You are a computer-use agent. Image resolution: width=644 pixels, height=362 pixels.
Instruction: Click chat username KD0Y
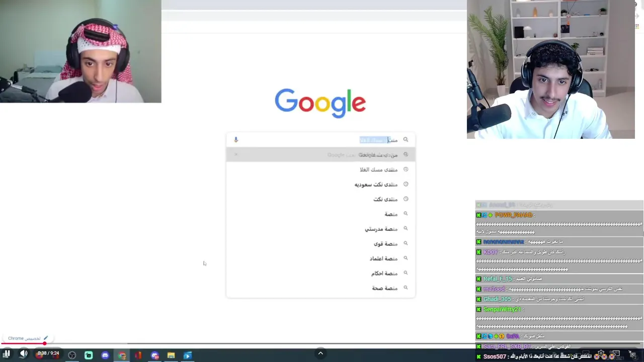pos(490,252)
